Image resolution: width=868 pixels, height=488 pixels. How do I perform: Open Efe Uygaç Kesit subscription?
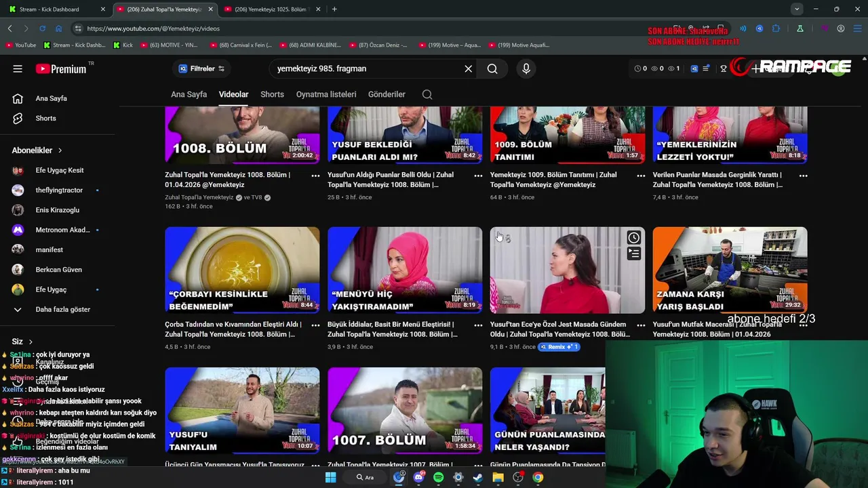(x=59, y=170)
